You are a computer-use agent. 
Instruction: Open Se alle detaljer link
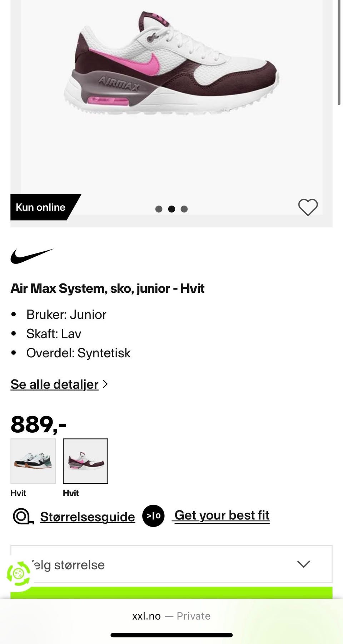tap(54, 384)
